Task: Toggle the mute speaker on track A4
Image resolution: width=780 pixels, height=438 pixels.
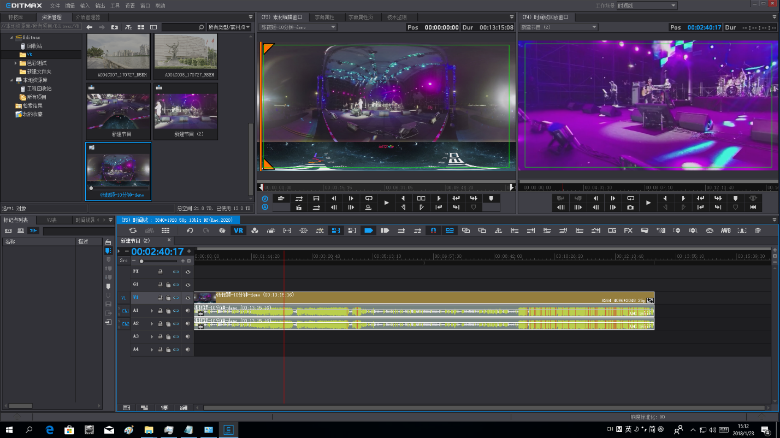Action: coord(187,350)
